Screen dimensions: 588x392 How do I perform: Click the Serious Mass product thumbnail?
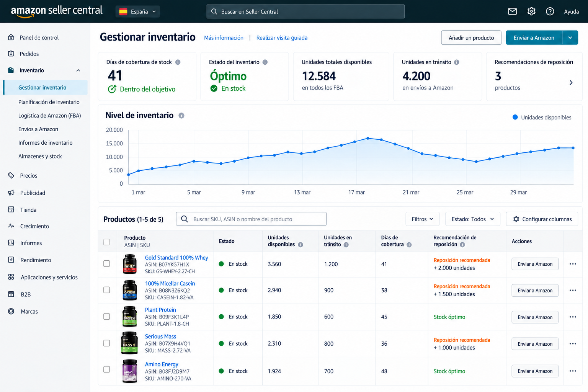[129, 343]
